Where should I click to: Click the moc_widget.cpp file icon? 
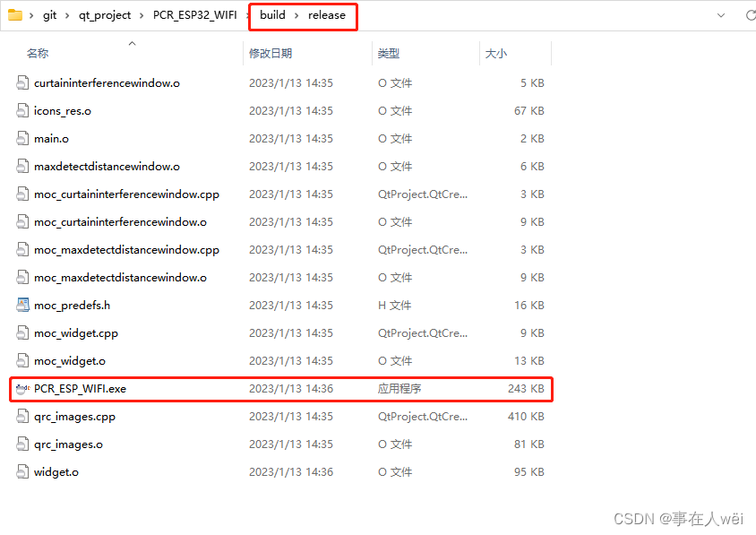(22, 332)
